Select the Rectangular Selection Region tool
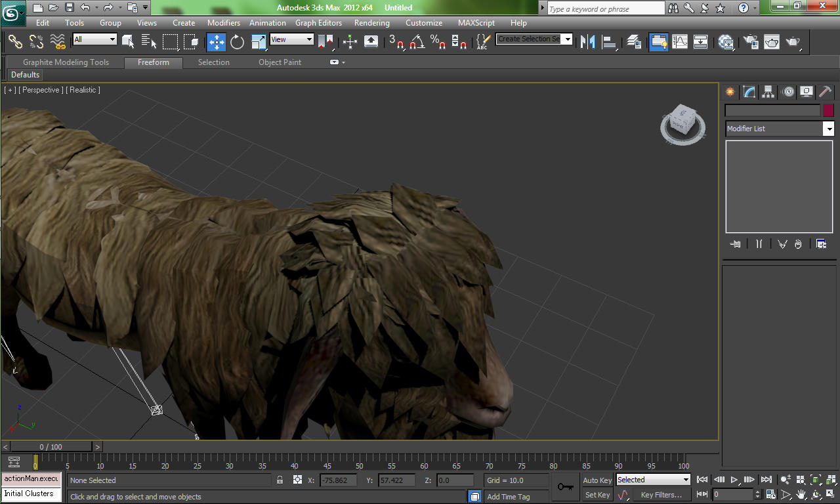Screen dimensions: 840x504 tap(171, 41)
